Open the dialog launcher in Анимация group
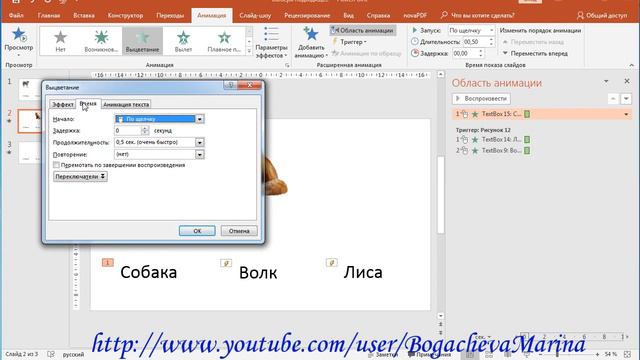 pos(287,65)
